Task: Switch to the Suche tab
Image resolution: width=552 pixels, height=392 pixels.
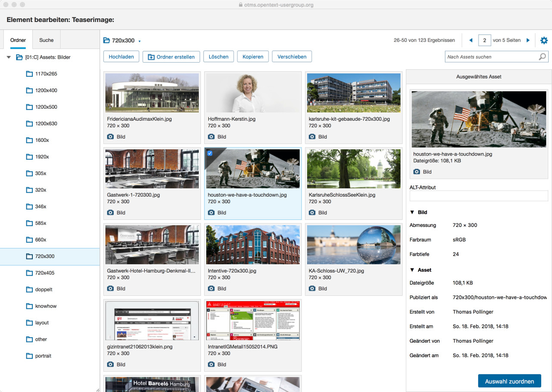Action: click(47, 40)
